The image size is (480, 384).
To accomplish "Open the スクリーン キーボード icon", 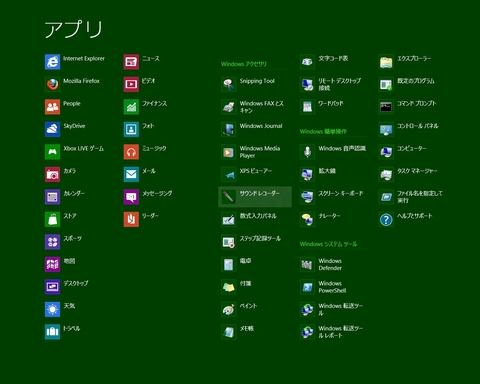I will coord(307,197).
